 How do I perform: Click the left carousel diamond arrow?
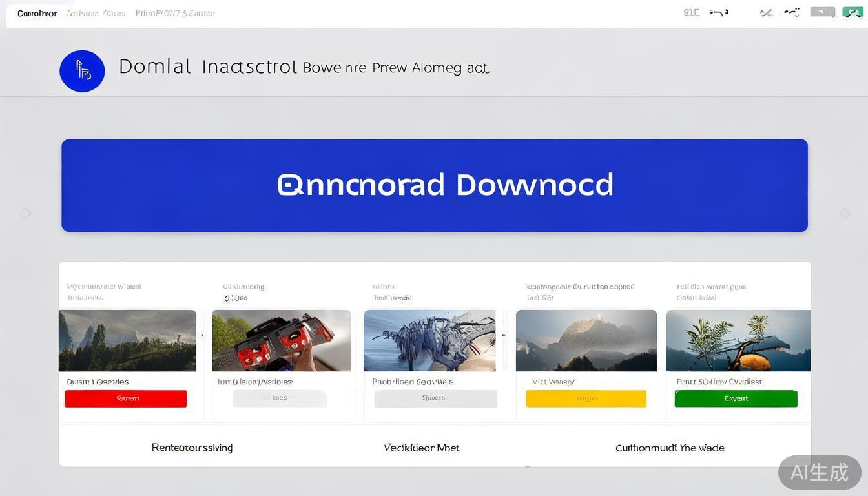26,213
